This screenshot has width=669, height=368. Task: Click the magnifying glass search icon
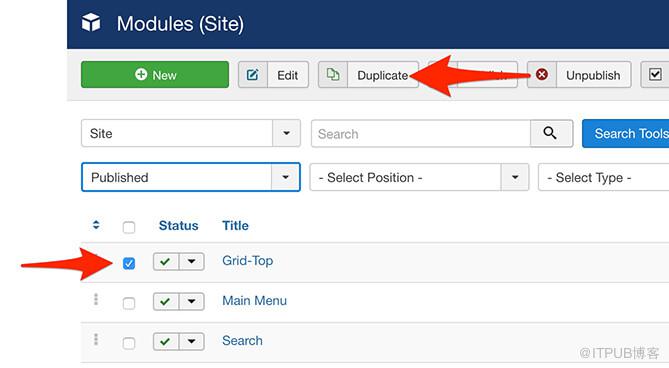point(551,133)
